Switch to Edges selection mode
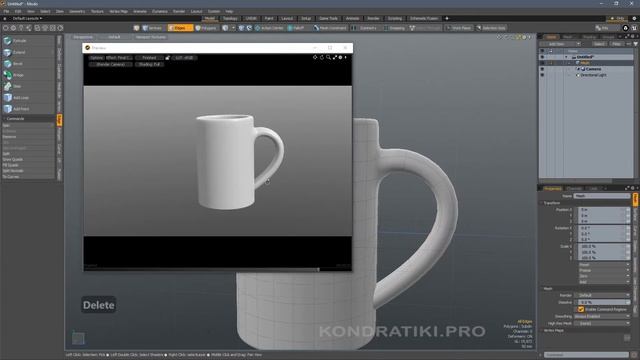The width and height of the screenshot is (640, 360). (x=180, y=28)
